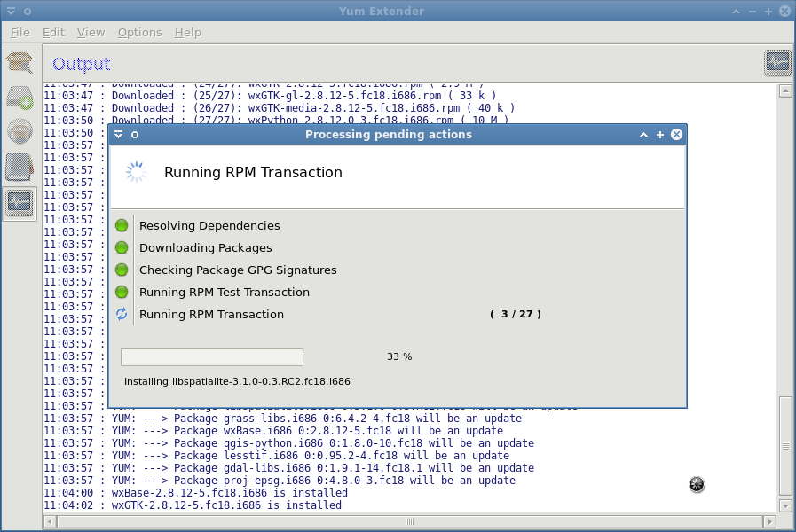Shade the Processing pending actions dialog
The width and height of the screenshot is (796, 532).
click(x=643, y=135)
